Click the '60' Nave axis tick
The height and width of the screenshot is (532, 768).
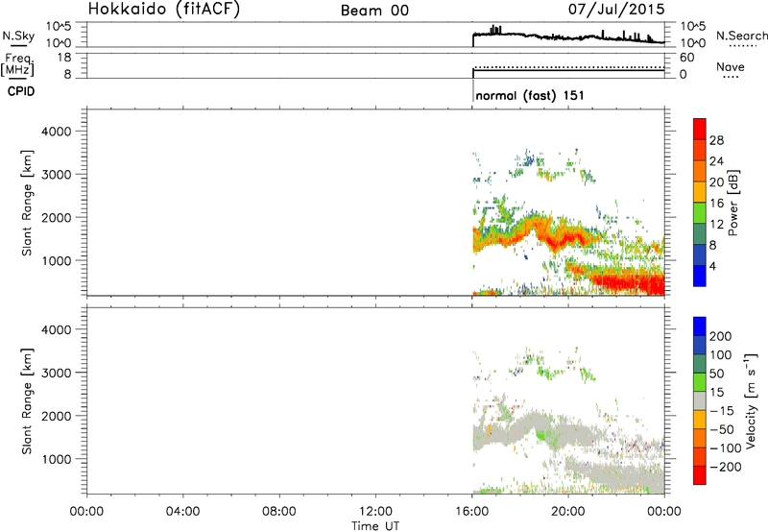pyautogui.click(x=686, y=58)
